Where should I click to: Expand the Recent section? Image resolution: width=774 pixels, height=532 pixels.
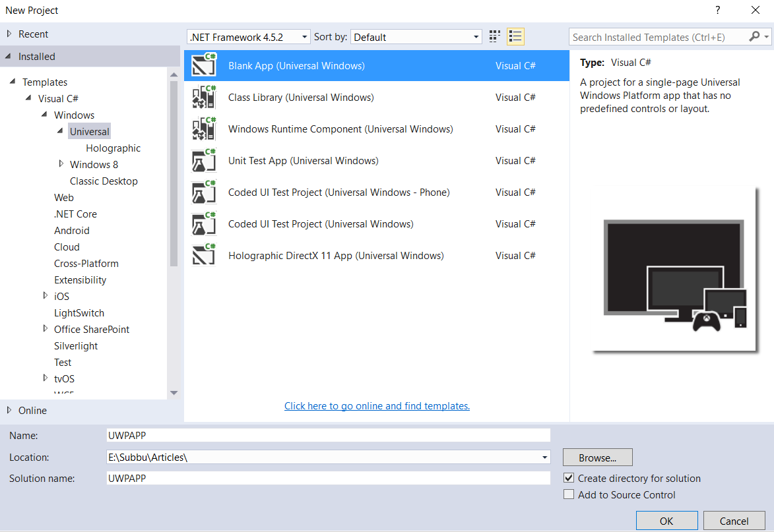click(9, 34)
